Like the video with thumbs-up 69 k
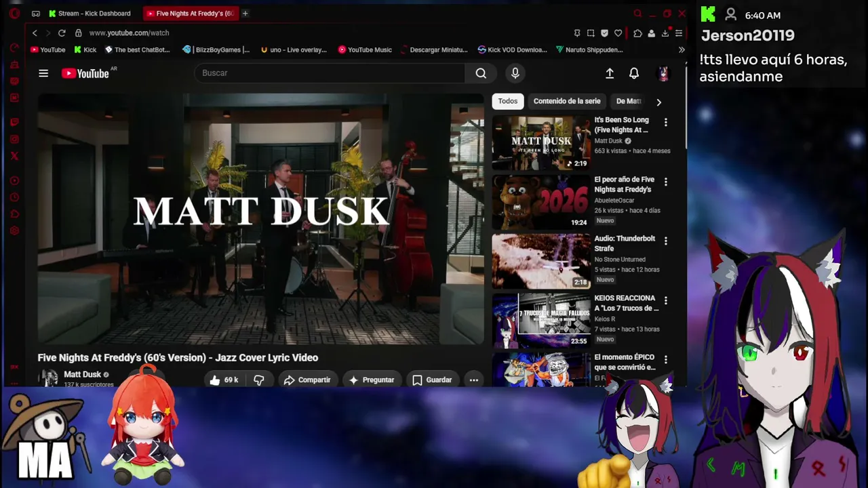 224,380
